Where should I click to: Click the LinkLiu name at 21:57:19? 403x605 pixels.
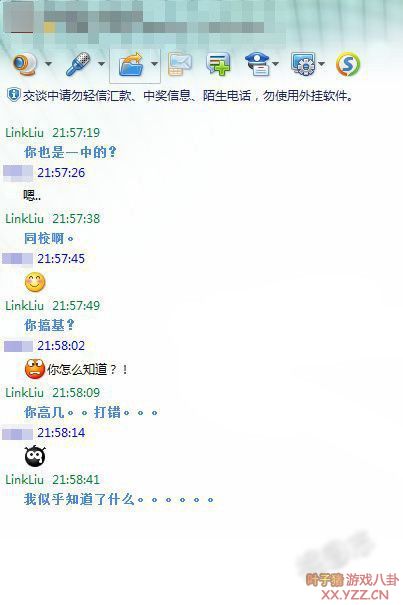pos(24,133)
